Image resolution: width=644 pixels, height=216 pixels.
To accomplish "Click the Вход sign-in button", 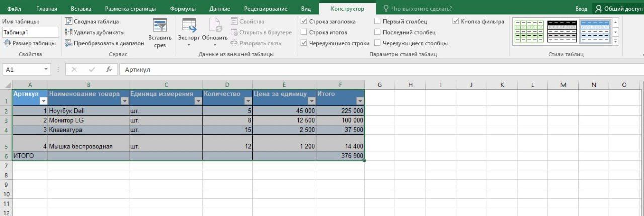I will 581,9.
